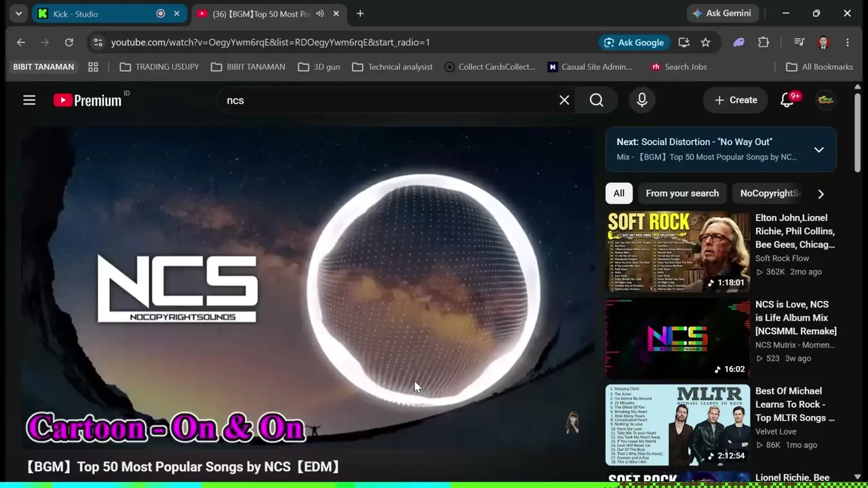Screen dimensions: 868x488
Task: Go back with the browser back arrow
Action: [x=21, y=43]
